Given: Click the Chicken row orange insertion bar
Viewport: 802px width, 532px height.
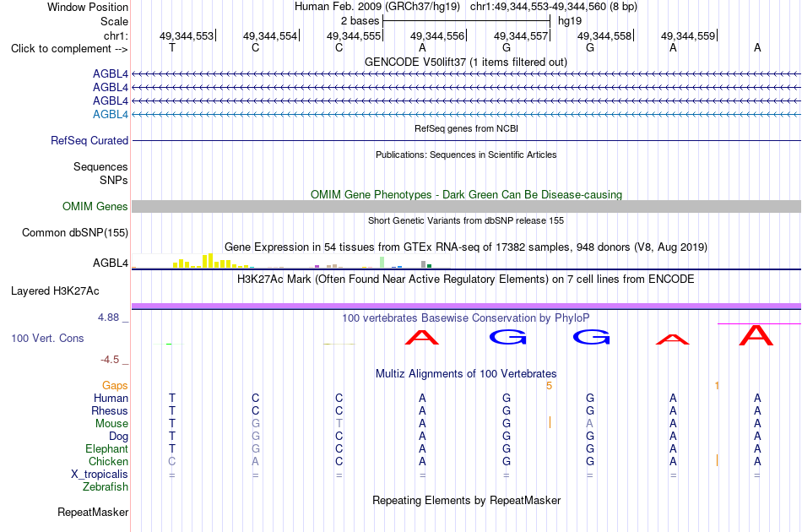Looking at the screenshot, I should point(717,460).
